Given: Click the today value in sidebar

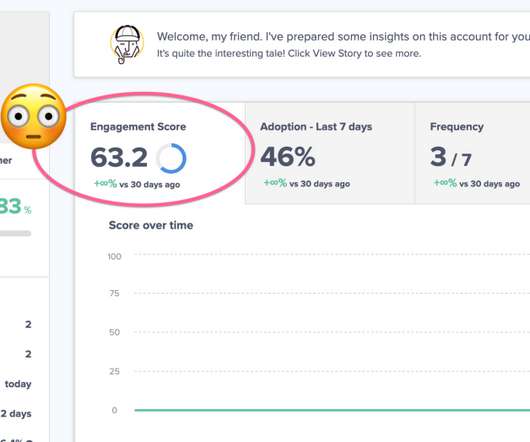Looking at the screenshot, I should (x=18, y=384).
